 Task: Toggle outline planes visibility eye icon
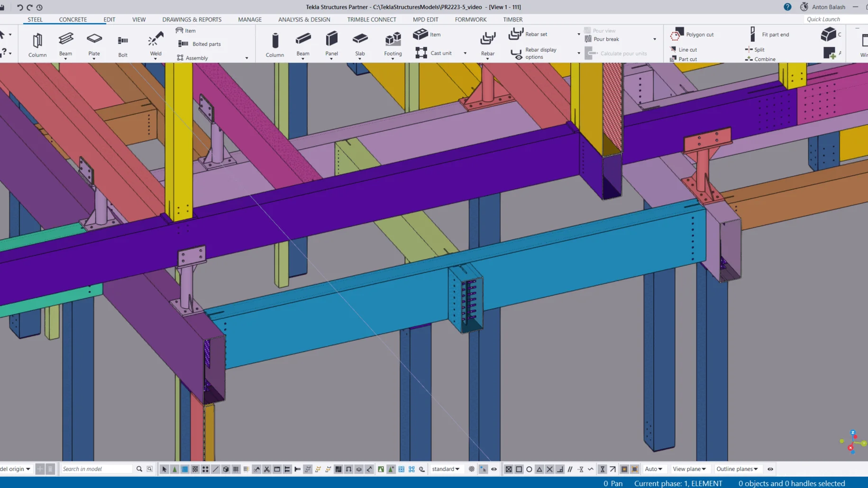point(770,469)
